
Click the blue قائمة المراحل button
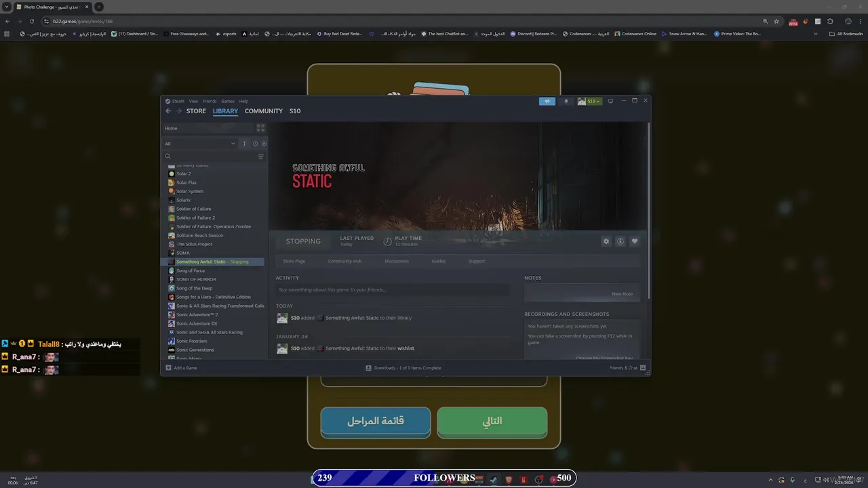(375, 422)
